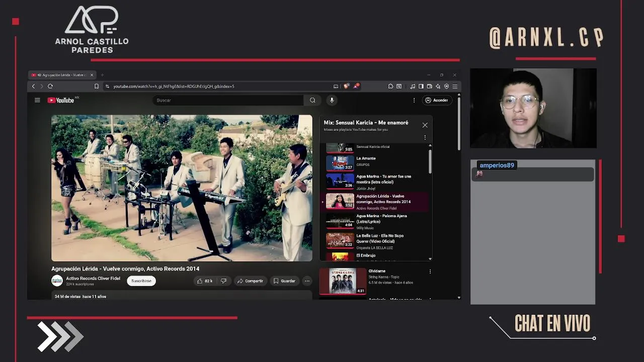Click the playlist scroll up arrow
This screenshot has width=644, height=362.
point(430,145)
